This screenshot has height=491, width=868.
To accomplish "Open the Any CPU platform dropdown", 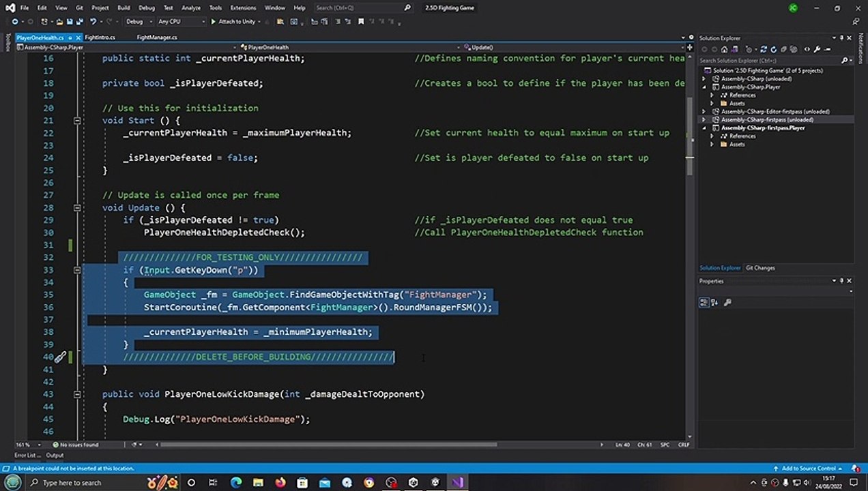I will 181,21.
